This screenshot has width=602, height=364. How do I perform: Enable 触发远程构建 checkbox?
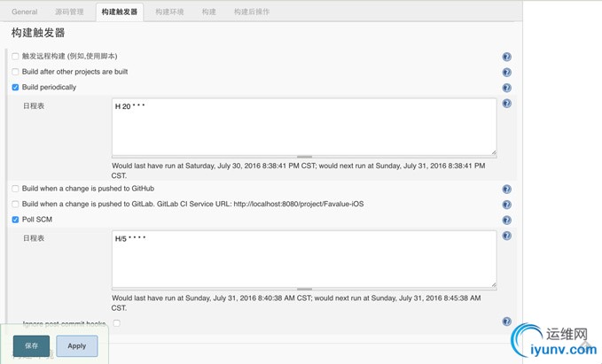15,57
